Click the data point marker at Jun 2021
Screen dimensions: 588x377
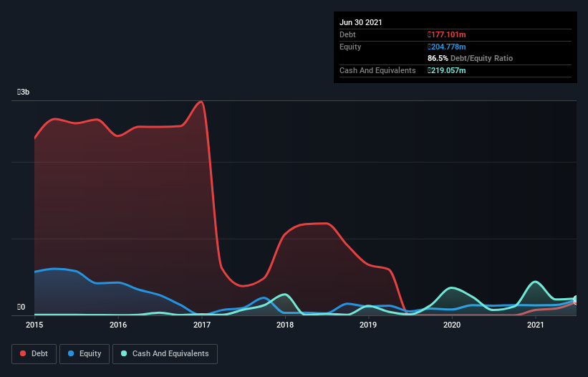576,300
